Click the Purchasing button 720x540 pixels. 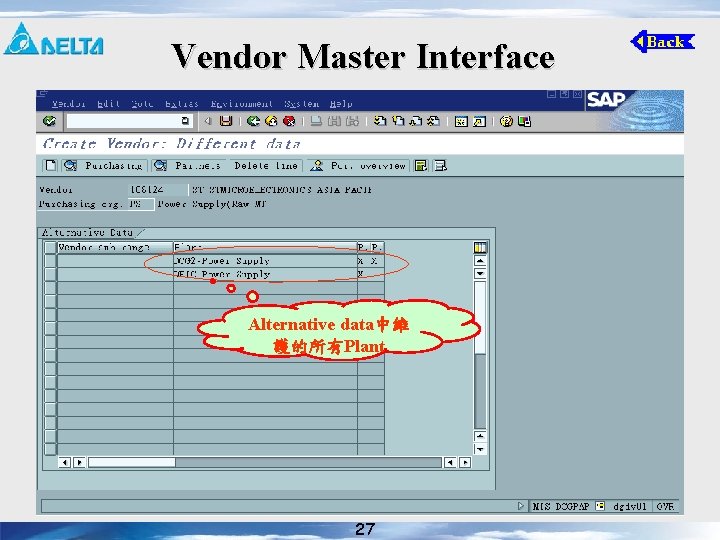pyautogui.click(x=105, y=166)
